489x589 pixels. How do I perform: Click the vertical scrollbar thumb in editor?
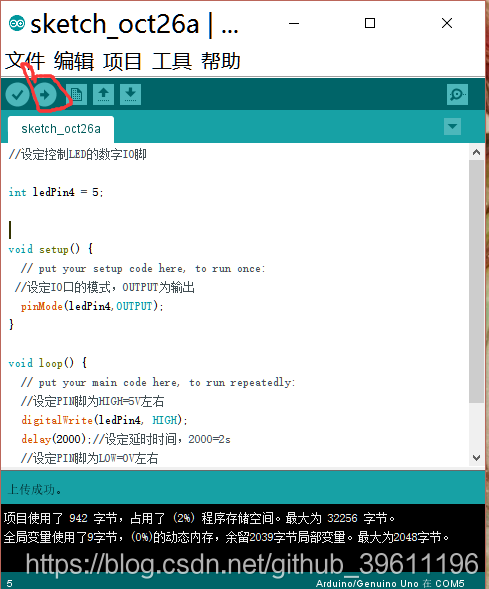coord(477,282)
